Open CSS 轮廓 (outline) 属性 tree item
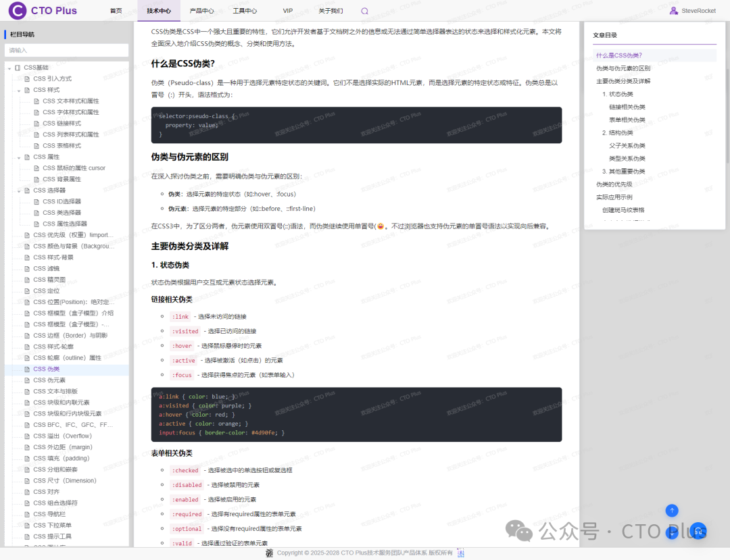Screen dimensions: 730x560 [x=67, y=358]
